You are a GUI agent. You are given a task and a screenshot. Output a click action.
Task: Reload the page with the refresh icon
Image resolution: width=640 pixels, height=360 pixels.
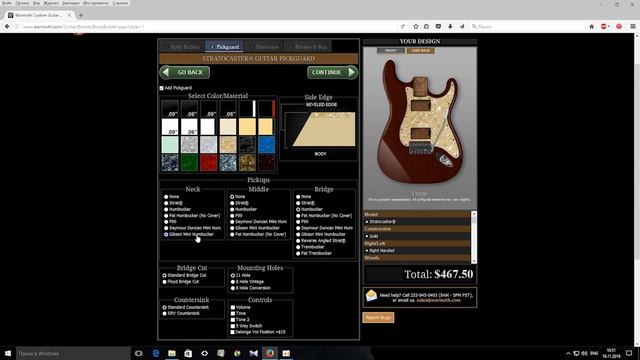[x=402, y=26]
